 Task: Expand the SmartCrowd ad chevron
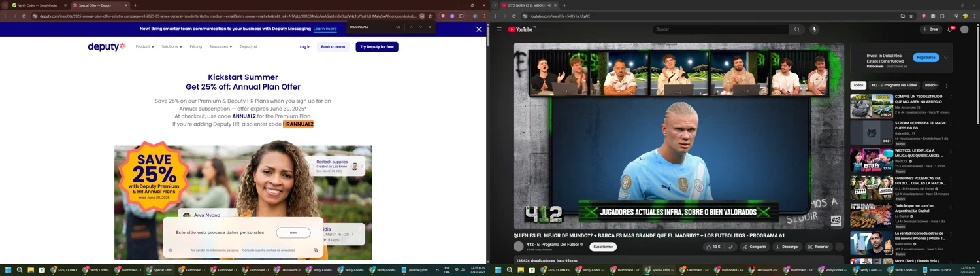tap(946, 58)
